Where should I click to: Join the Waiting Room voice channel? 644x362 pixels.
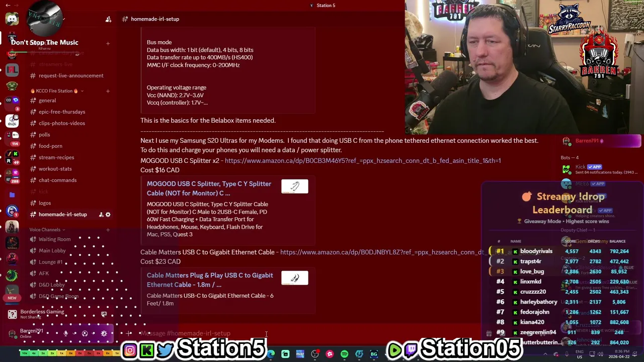coord(69,239)
